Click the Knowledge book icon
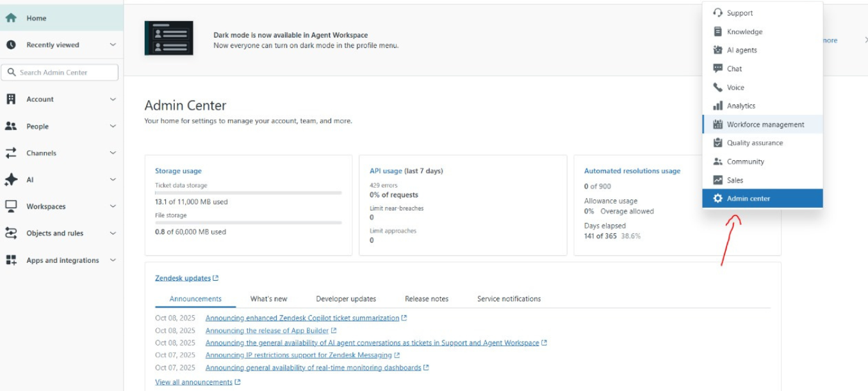Image resolution: width=868 pixels, height=391 pixels. (717, 31)
